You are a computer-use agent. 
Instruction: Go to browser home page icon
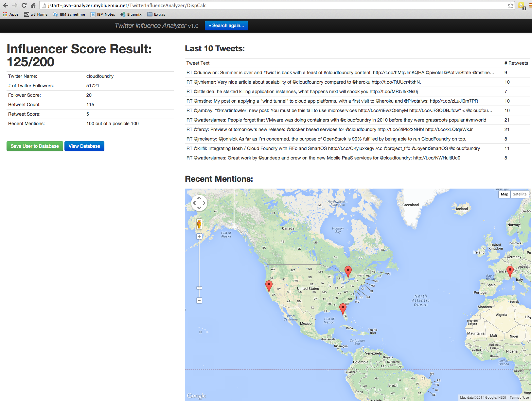tap(33, 5)
